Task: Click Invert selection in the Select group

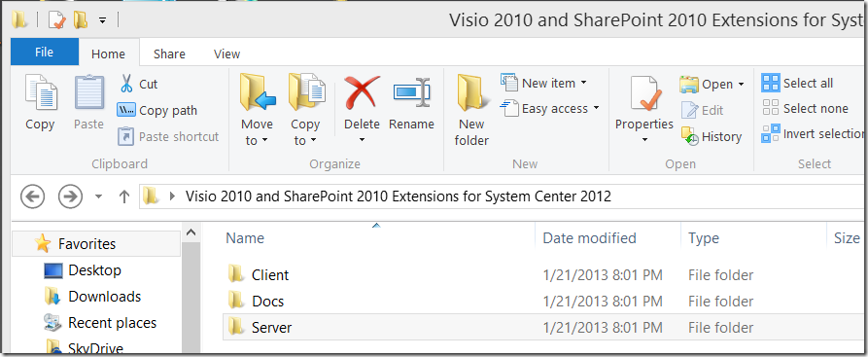Action: 814,133
